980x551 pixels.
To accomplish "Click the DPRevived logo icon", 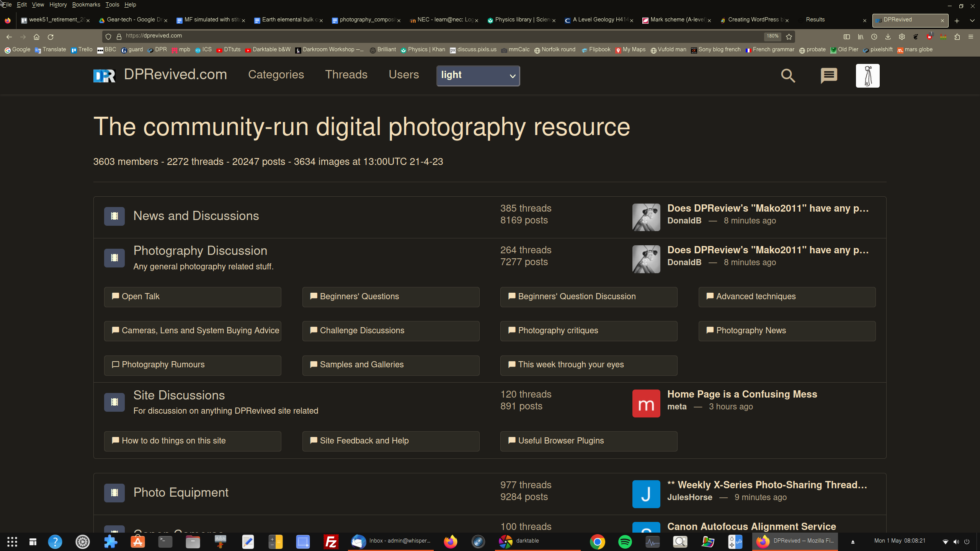I will (104, 75).
